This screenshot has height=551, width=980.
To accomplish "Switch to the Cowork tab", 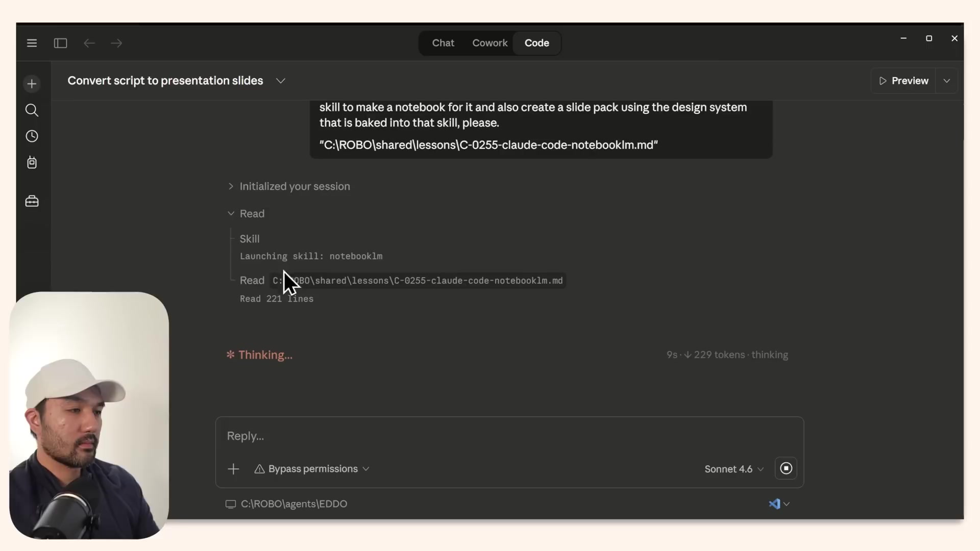I will click(489, 43).
